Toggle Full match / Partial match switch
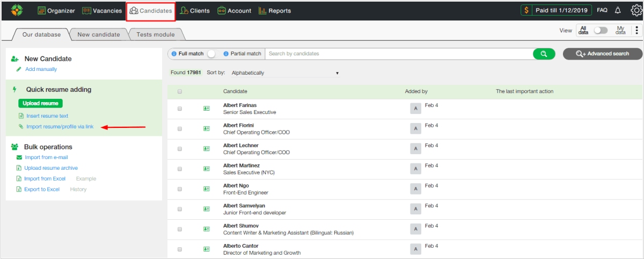The height and width of the screenshot is (259, 644). point(212,54)
